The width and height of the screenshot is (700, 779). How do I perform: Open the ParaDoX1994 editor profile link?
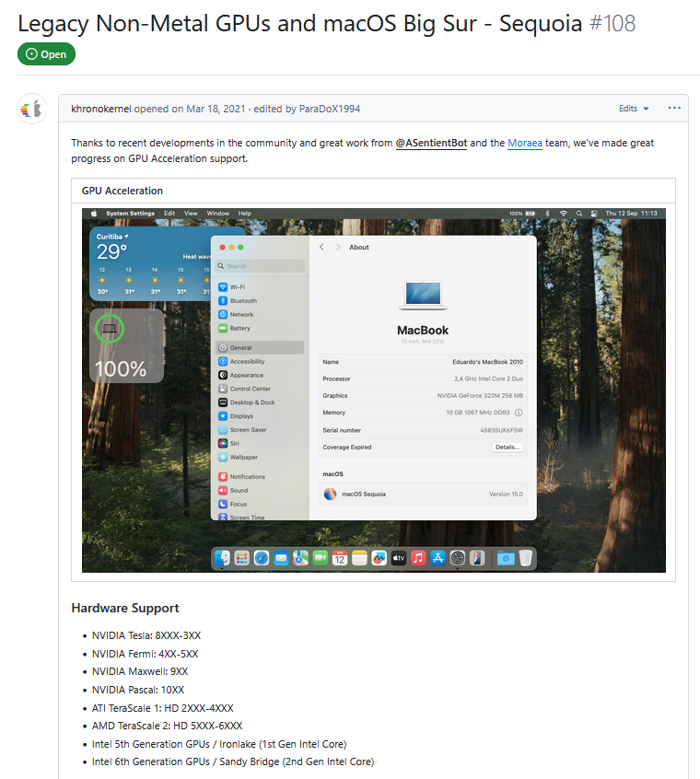coord(330,109)
